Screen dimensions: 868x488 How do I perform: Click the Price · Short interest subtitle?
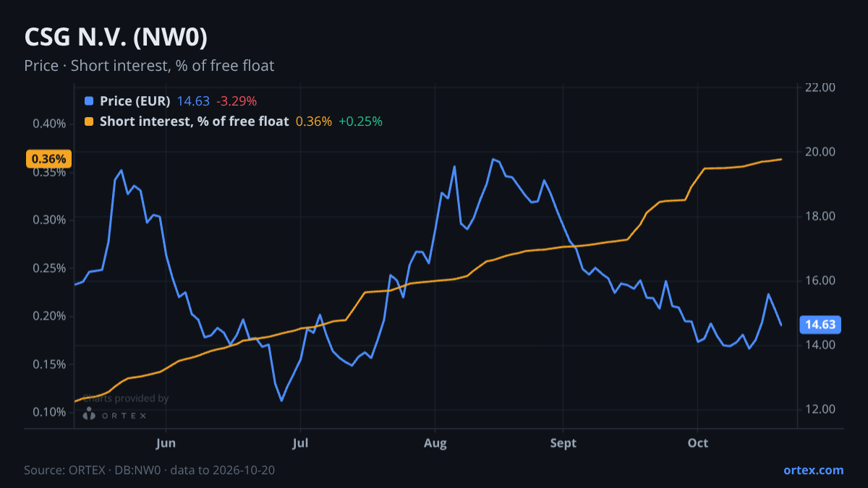[149, 66]
